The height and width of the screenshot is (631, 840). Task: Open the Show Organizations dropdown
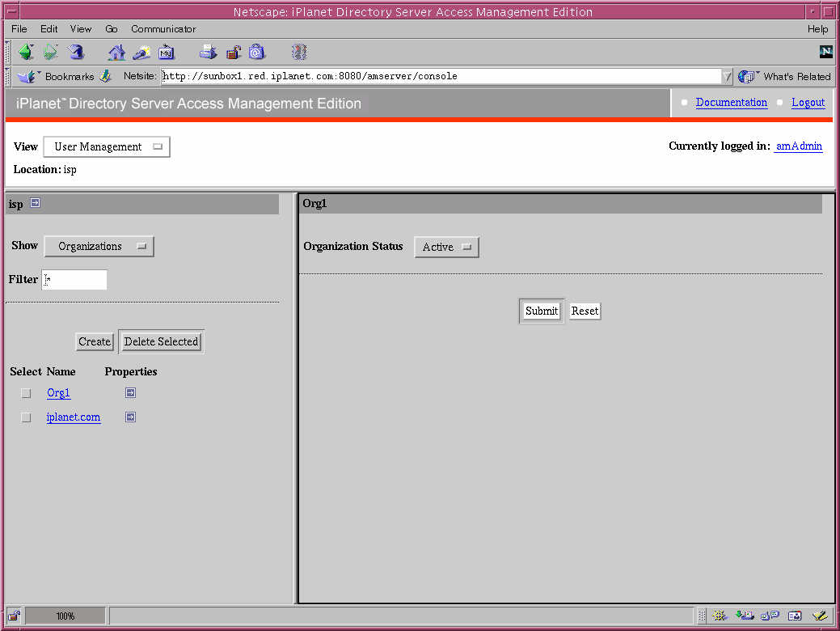click(99, 246)
